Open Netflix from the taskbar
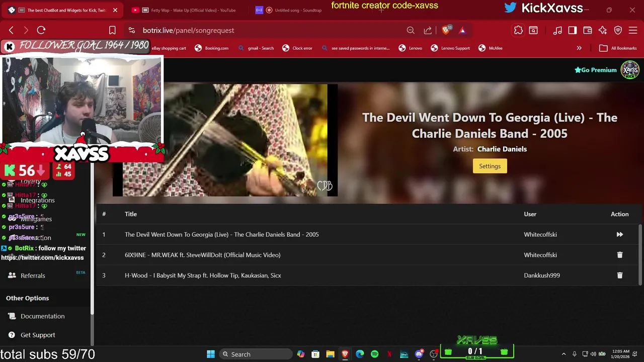644x362 pixels. pyautogui.click(x=389, y=354)
